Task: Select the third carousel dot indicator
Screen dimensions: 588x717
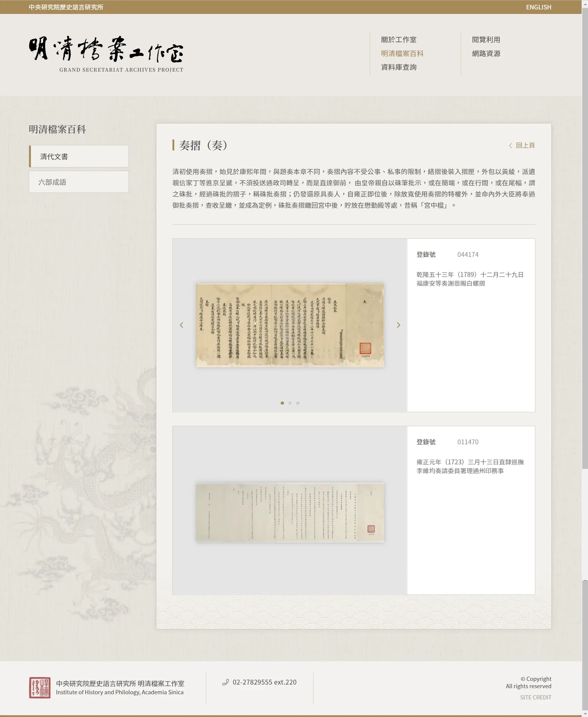Action: [x=298, y=403]
